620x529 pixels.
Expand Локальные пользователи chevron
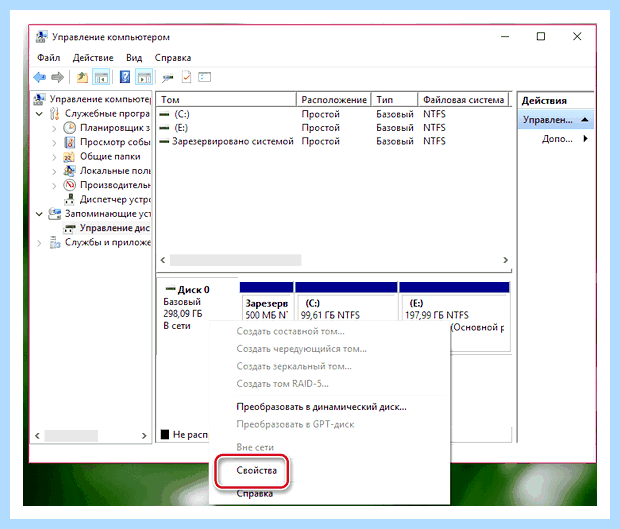tap(54, 171)
